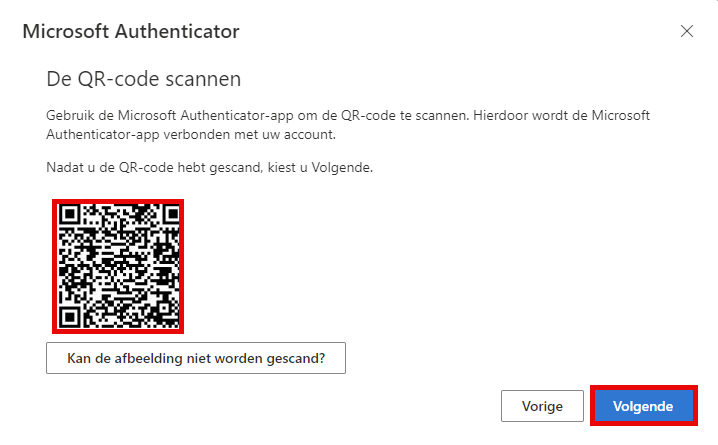
Task: Close the Microsoft Authenticator dialog
Action: coord(686,31)
